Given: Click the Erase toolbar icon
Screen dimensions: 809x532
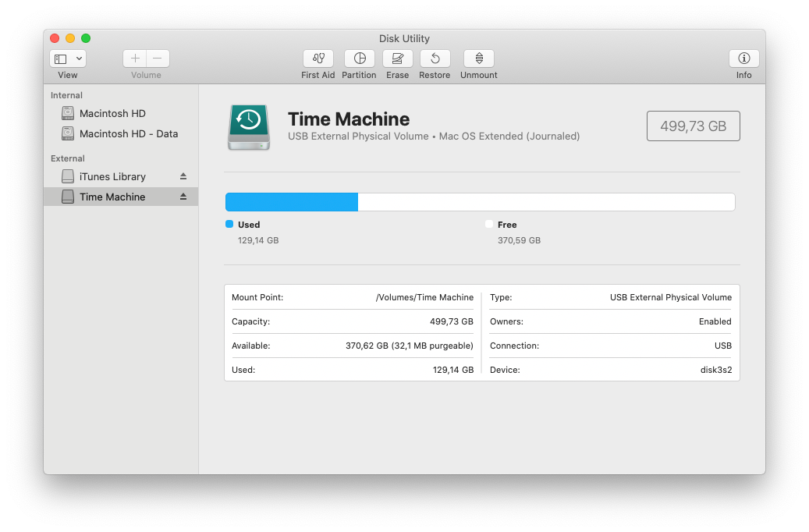Looking at the screenshot, I should [397, 59].
